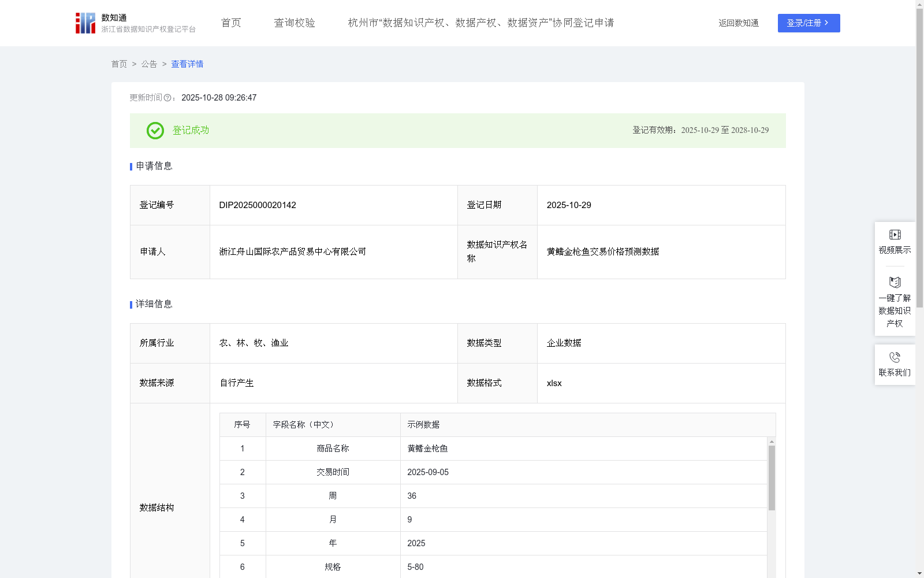Click 返回数知通 link
Viewport: 924px width, 578px height.
[x=739, y=23]
